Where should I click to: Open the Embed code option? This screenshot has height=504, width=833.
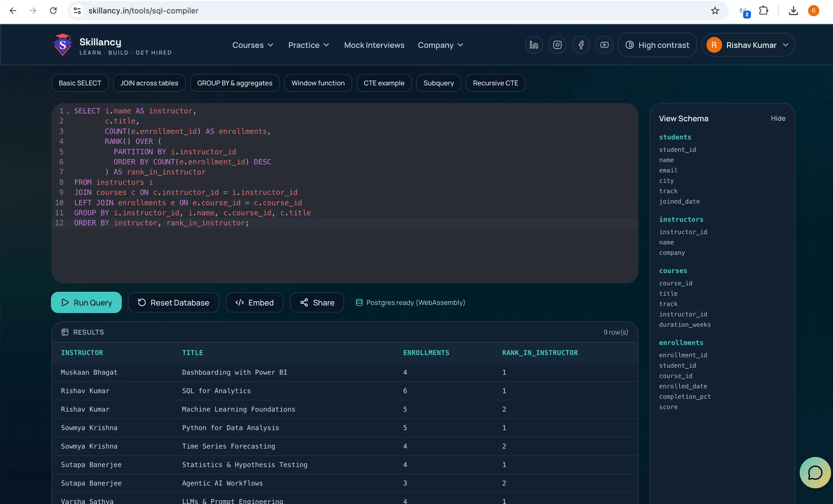click(254, 302)
